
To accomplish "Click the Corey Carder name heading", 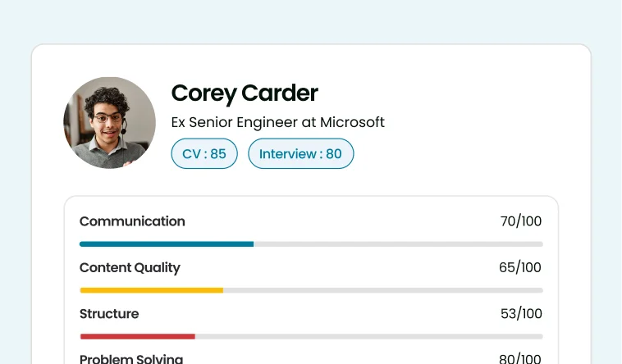I will [245, 93].
